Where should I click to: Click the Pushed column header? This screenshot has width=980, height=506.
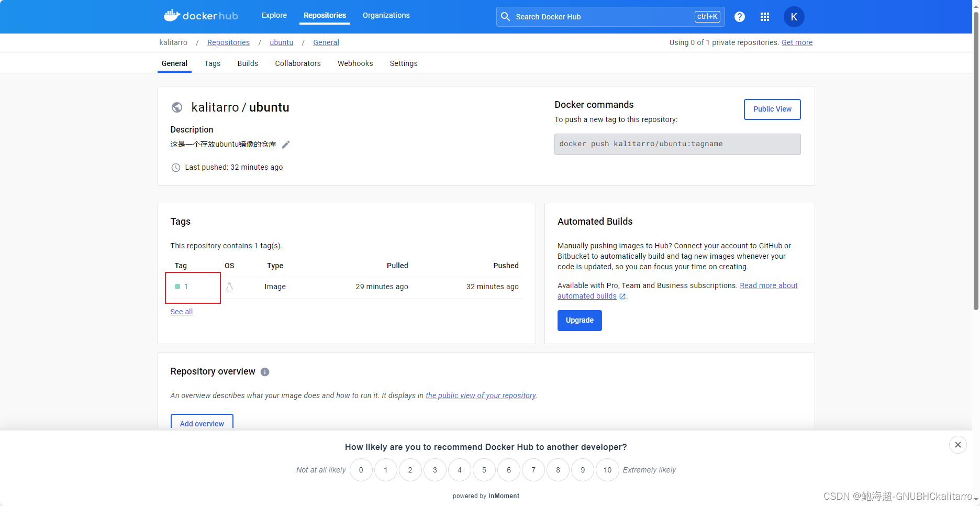tap(506, 266)
